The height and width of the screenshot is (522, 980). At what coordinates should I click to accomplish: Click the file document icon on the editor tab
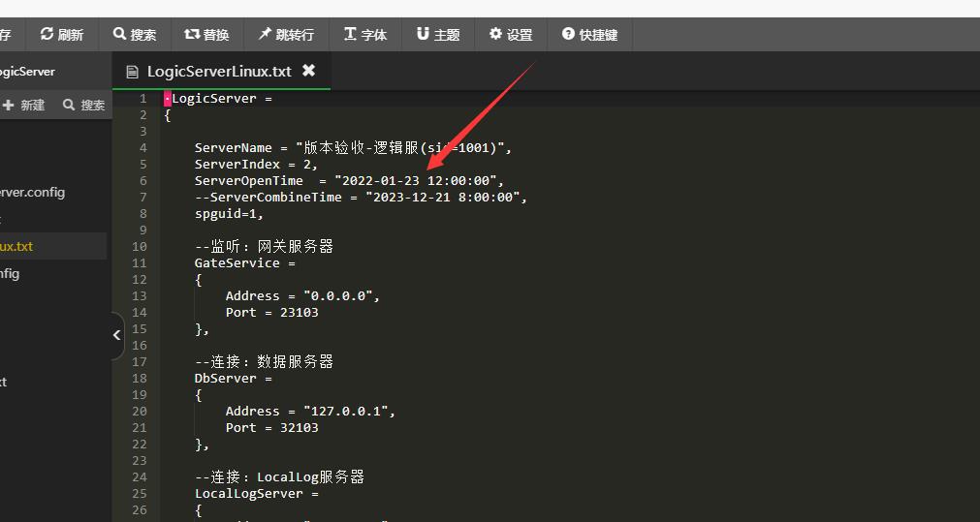(133, 72)
